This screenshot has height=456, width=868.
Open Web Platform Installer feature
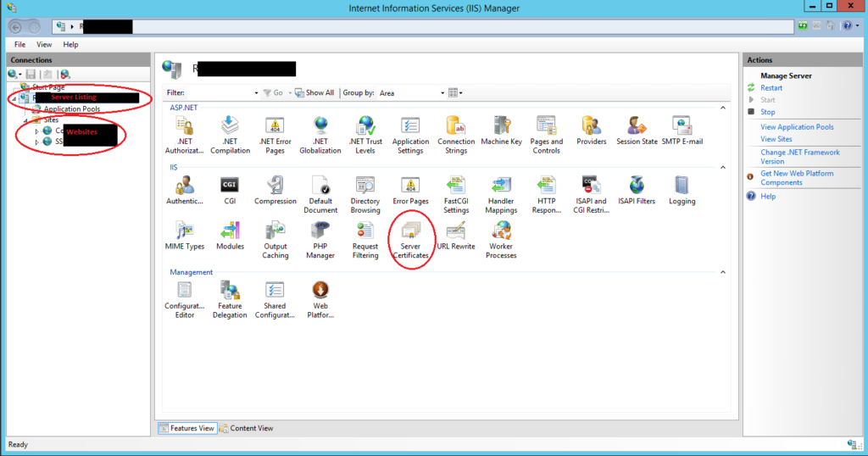pos(320,299)
